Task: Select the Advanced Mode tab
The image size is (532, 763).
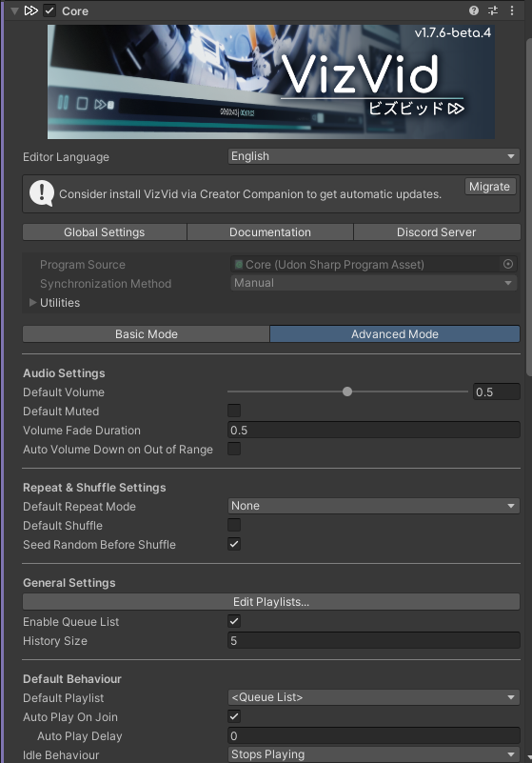Action: [x=395, y=334]
